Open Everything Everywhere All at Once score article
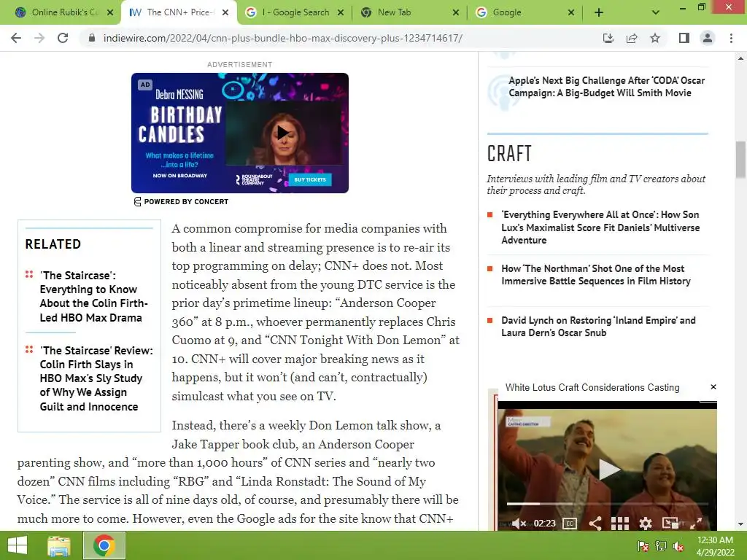Image resolution: width=747 pixels, height=560 pixels. [x=600, y=227]
